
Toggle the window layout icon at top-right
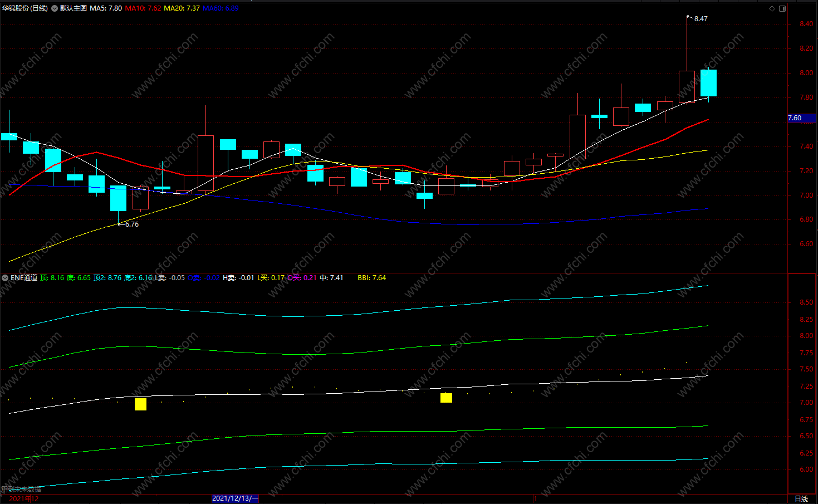[782, 8]
